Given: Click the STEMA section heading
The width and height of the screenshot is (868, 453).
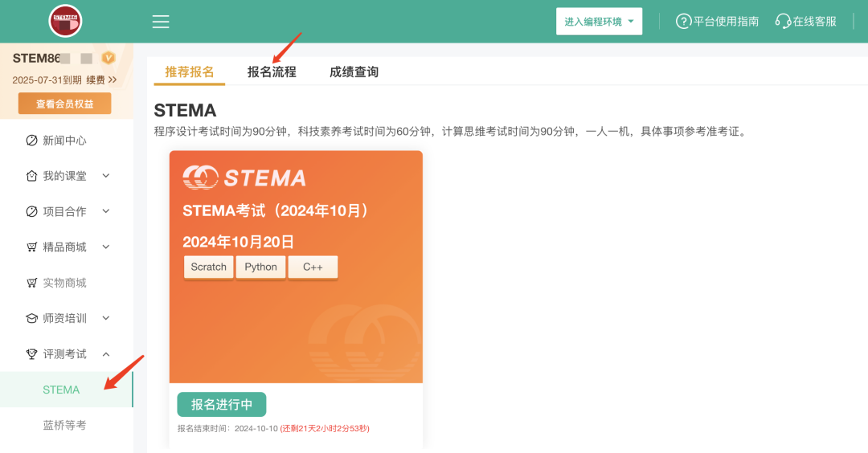Looking at the screenshot, I should [185, 111].
